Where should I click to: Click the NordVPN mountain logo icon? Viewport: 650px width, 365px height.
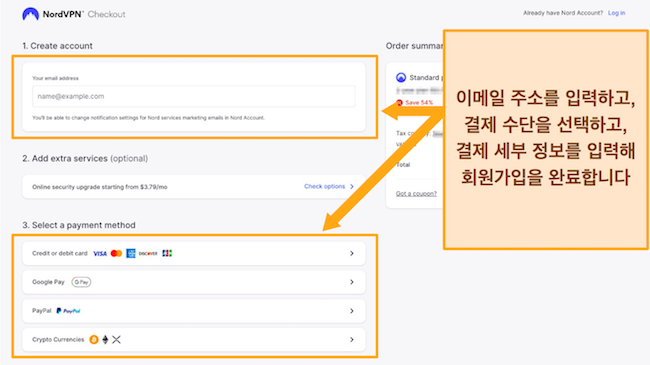click(30, 14)
